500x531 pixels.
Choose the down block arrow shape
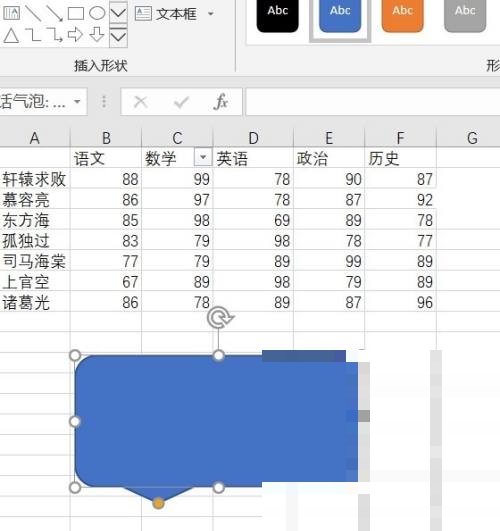(97, 35)
